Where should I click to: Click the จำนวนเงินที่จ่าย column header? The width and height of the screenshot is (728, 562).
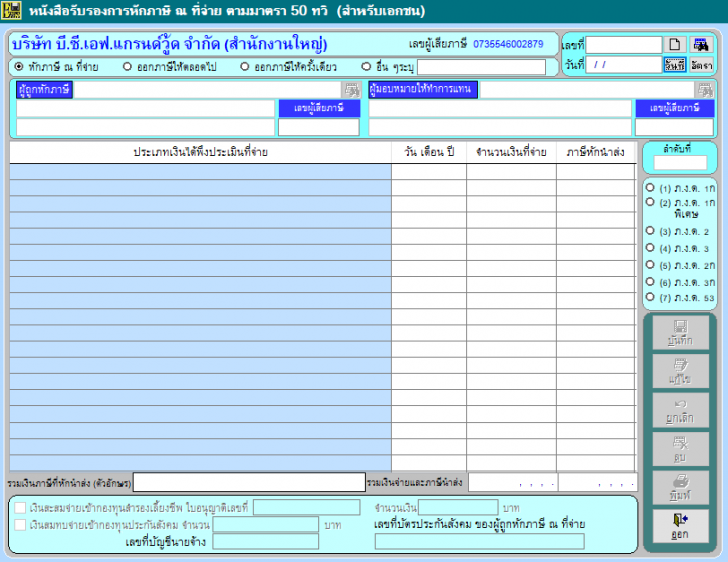click(x=511, y=152)
